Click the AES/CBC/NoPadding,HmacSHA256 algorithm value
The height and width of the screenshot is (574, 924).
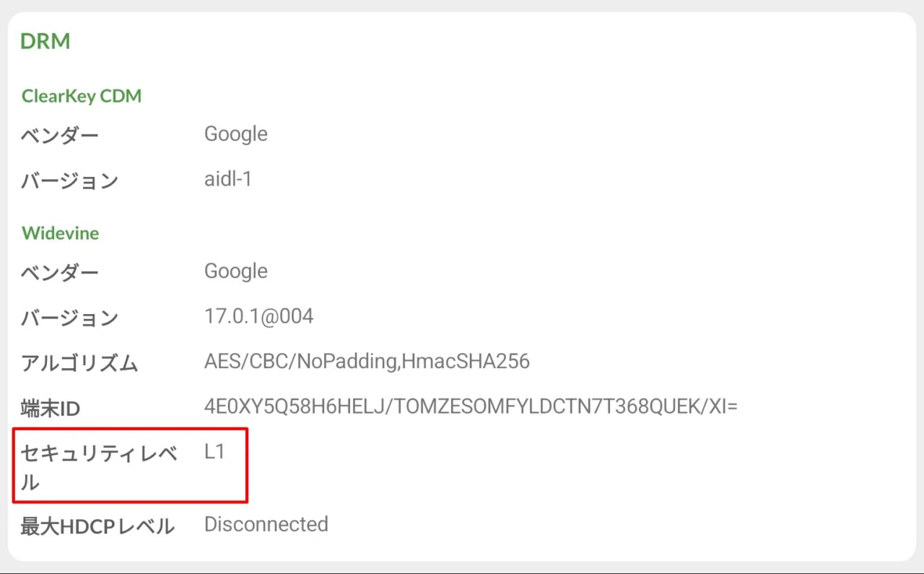[367, 361]
